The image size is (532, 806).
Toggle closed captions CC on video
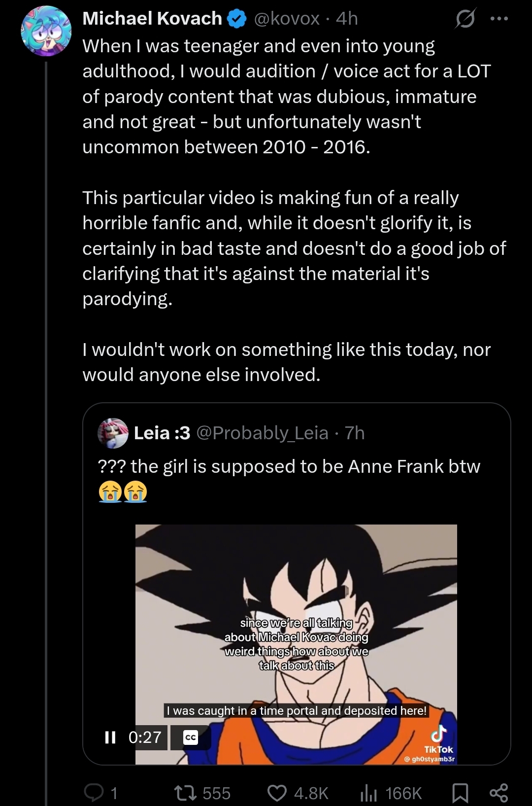pos(190,737)
